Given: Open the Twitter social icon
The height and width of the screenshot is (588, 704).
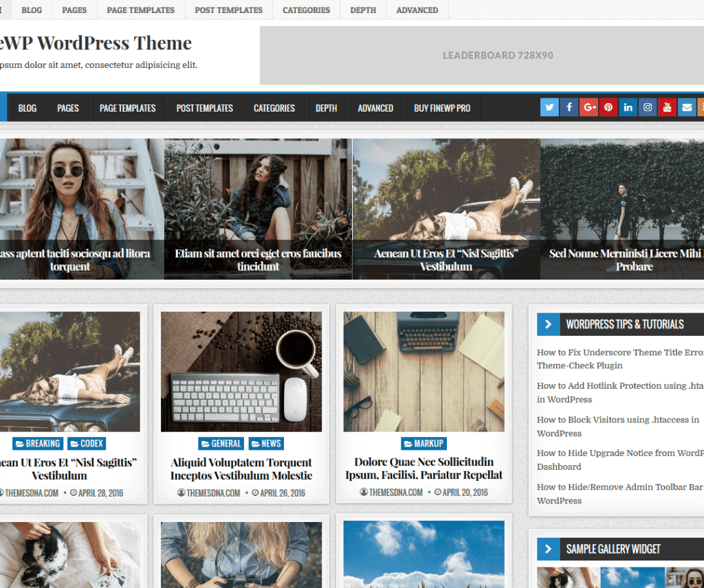Looking at the screenshot, I should (x=549, y=108).
